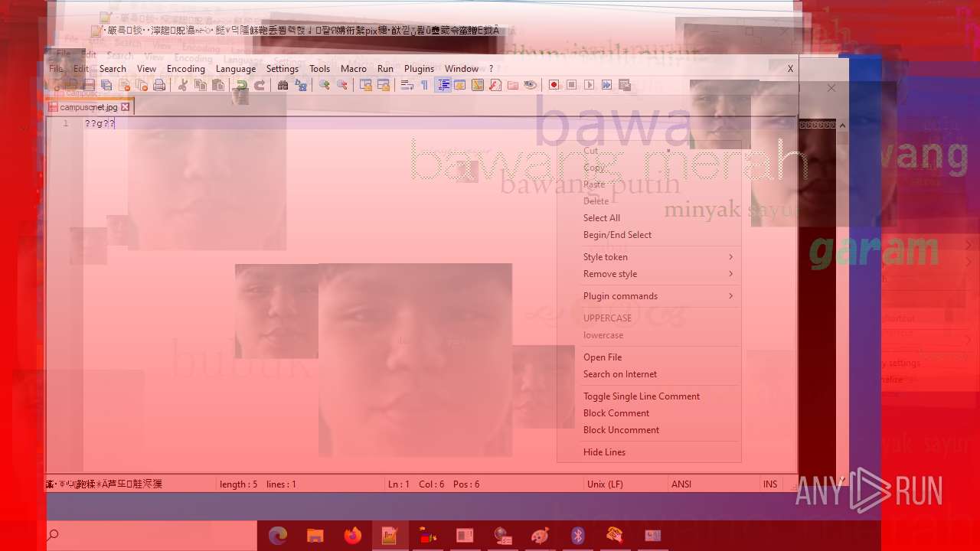Open Microsoft Edge from the taskbar
The image size is (980, 551).
tap(277, 536)
